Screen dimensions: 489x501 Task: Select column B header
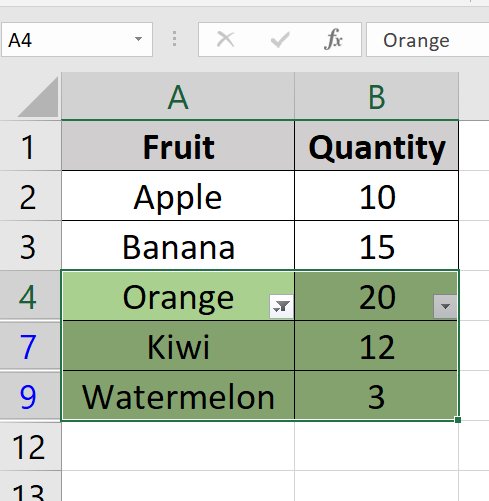pos(377,97)
